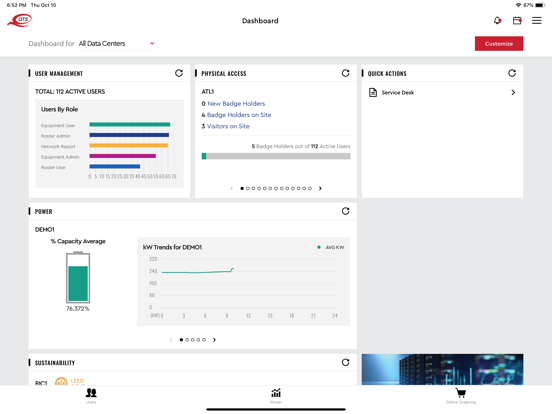Open Visitors on Site link
Viewport: 552px width, 414px height.
click(228, 126)
